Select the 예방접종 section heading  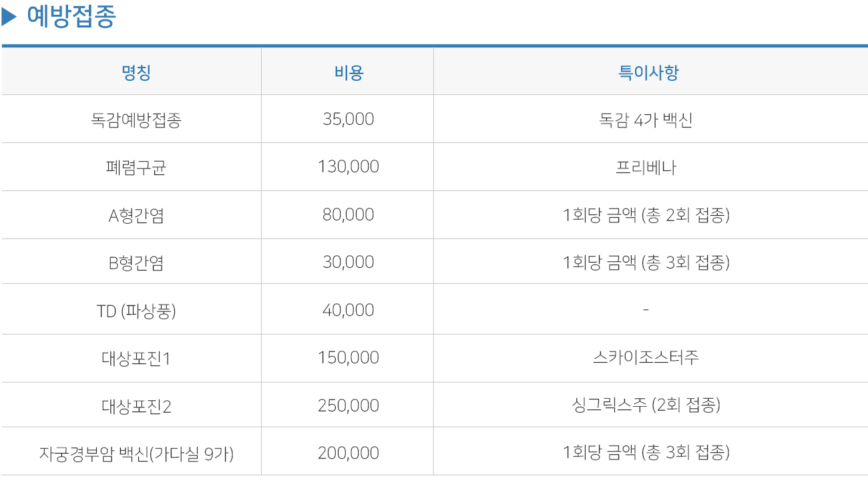pos(71,17)
